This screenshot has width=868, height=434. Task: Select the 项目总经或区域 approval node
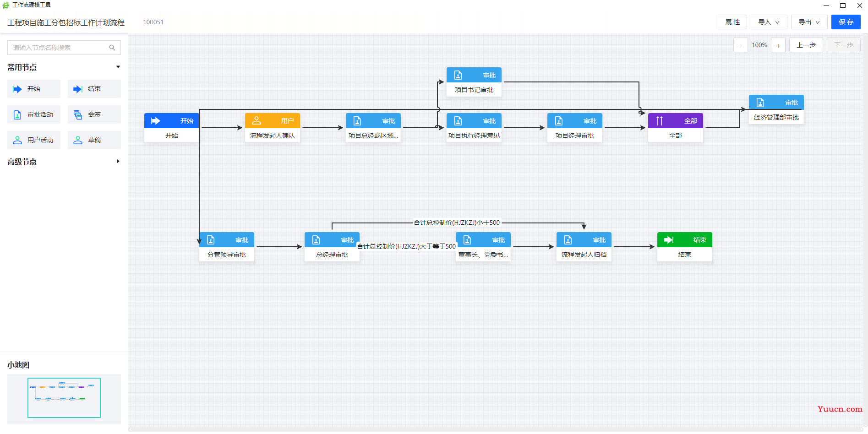click(x=373, y=128)
